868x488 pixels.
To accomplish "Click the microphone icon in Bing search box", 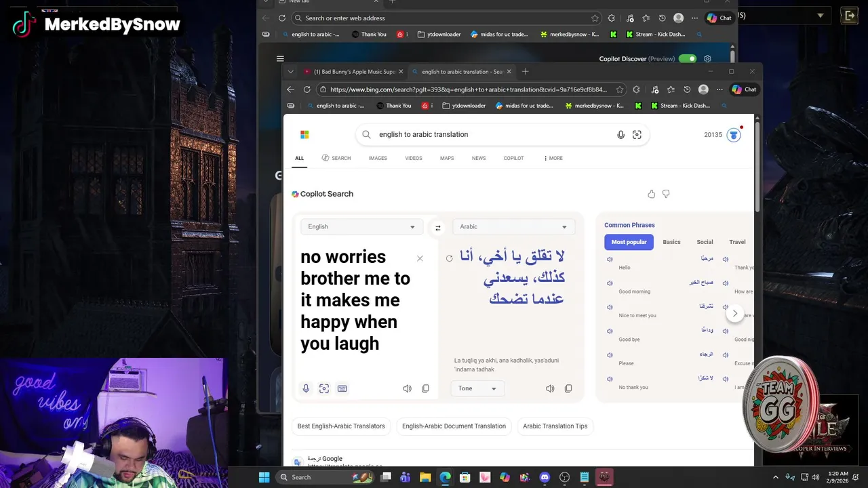I will click(620, 135).
